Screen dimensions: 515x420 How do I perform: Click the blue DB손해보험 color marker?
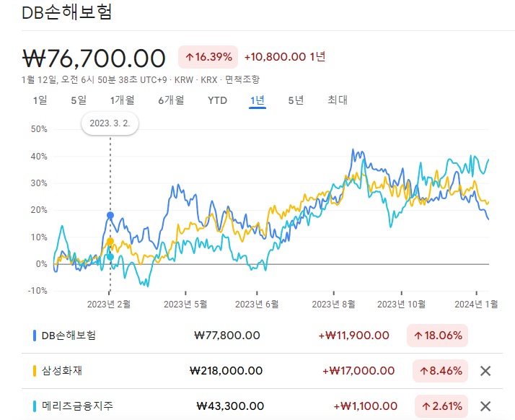(x=35, y=336)
